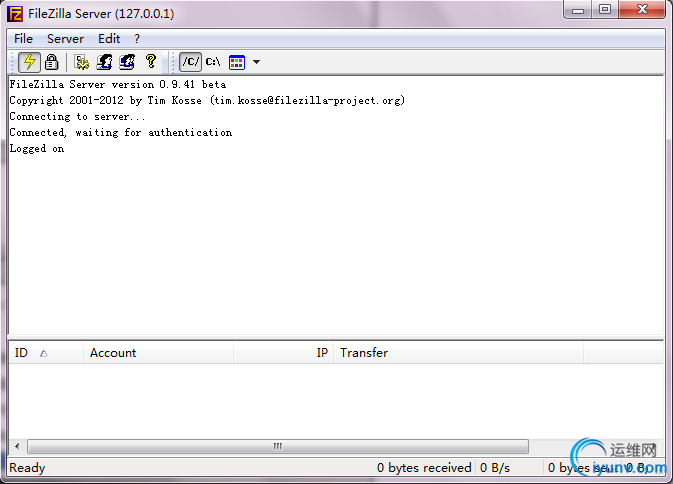This screenshot has width=673, height=484.
Task: Click the Copyright Tim Kosse log line
Action: point(207,100)
